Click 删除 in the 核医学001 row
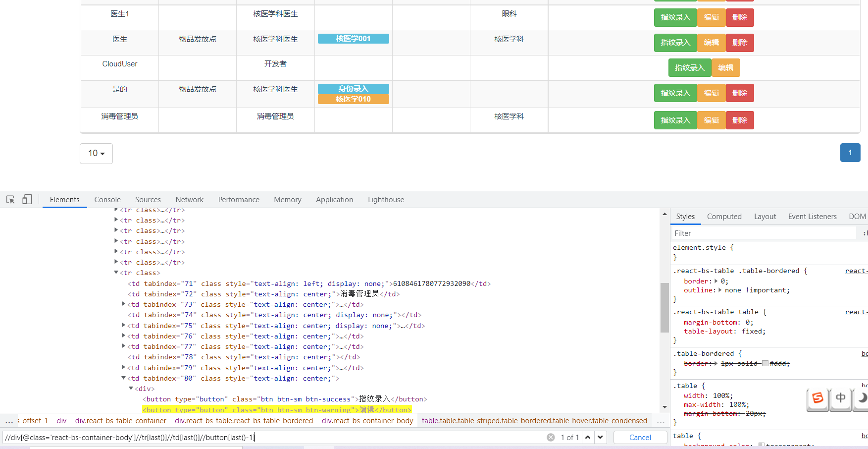 pyautogui.click(x=740, y=43)
